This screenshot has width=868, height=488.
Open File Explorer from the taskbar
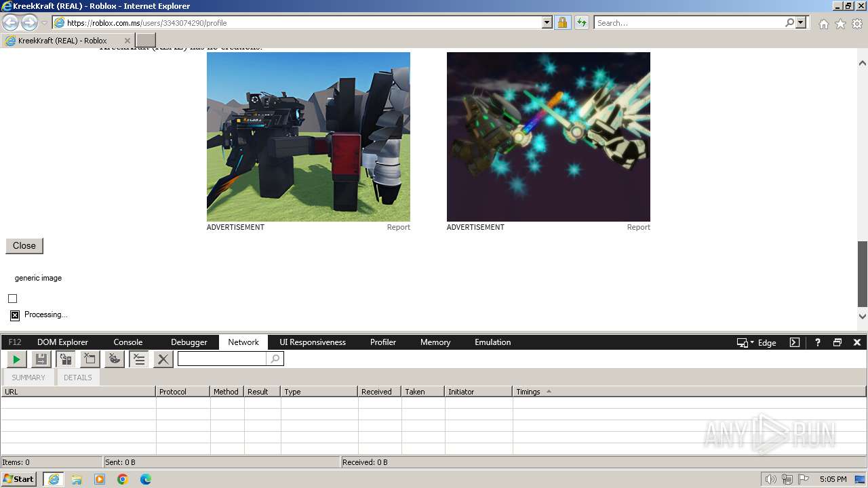point(77,479)
